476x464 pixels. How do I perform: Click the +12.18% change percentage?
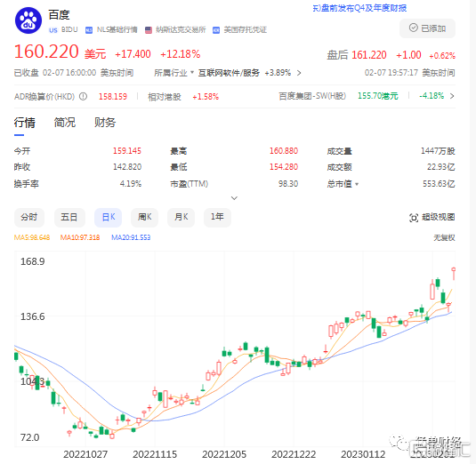coord(181,54)
